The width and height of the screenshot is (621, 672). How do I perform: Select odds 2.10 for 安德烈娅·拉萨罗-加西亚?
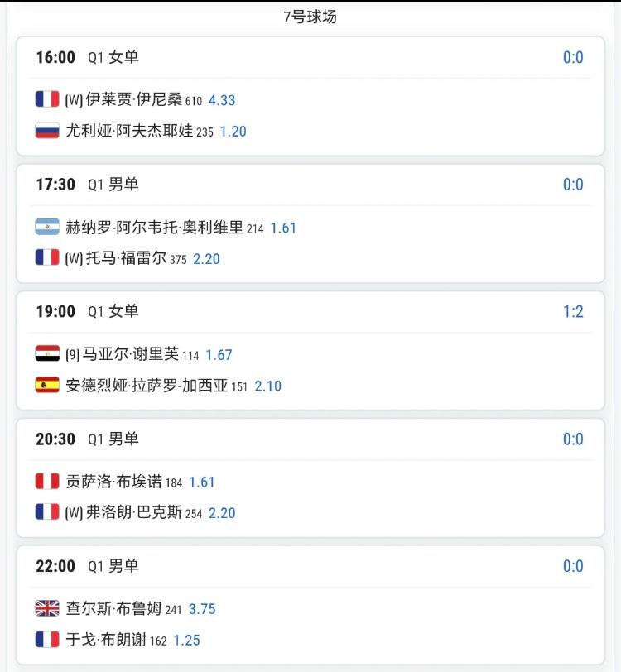pyautogui.click(x=268, y=386)
